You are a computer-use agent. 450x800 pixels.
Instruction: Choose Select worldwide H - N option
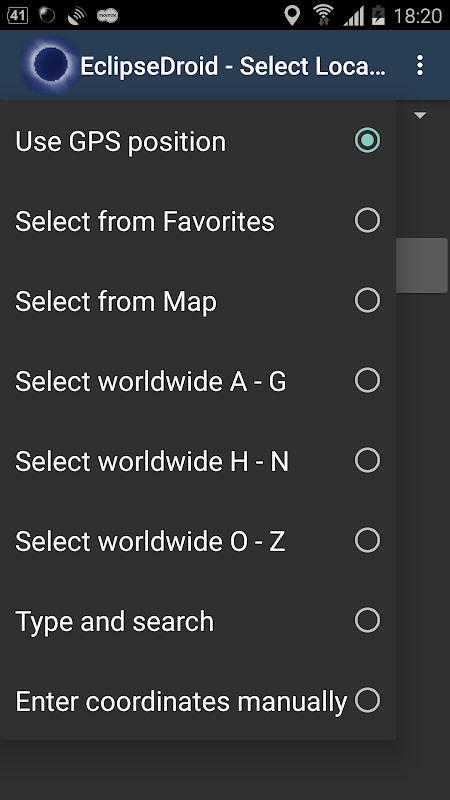[198, 461]
